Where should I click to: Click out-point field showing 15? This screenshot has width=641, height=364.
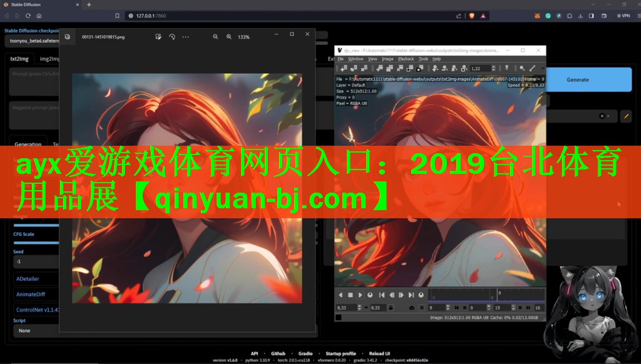(x=503, y=308)
